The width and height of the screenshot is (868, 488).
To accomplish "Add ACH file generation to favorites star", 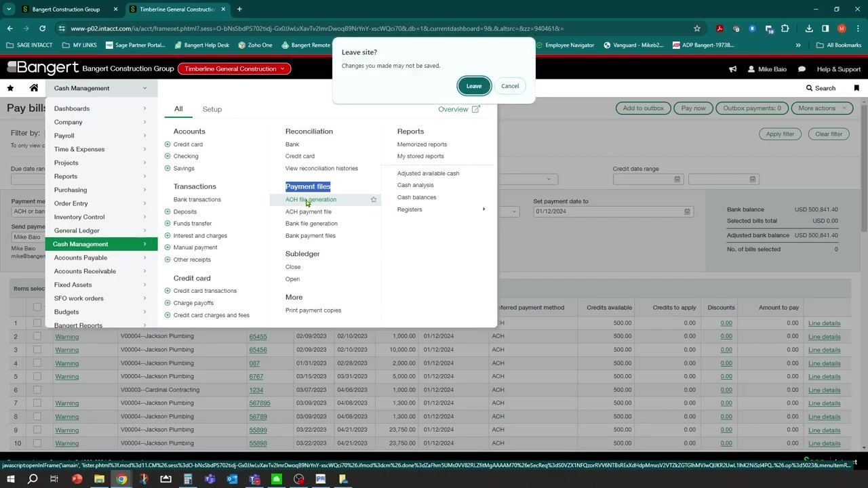I will pos(374,200).
